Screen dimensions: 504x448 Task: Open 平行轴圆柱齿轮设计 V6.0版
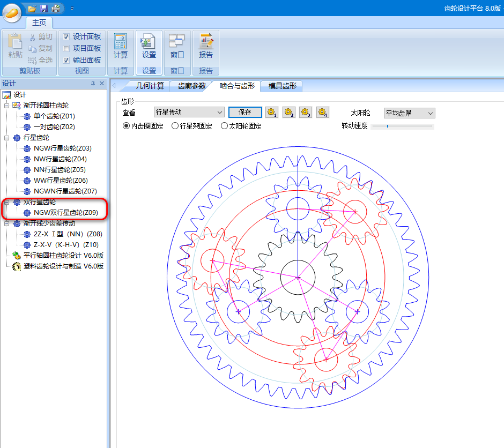tap(63, 256)
